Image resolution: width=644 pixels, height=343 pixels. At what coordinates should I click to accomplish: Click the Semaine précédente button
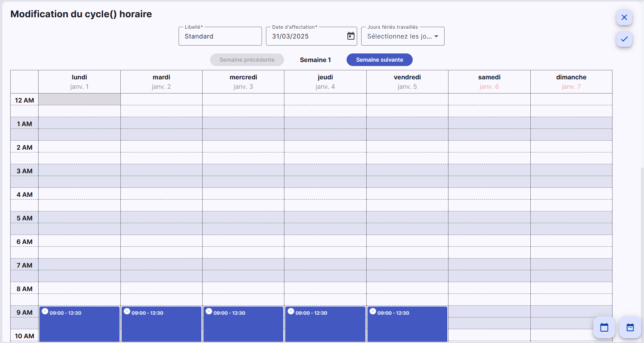(x=247, y=60)
